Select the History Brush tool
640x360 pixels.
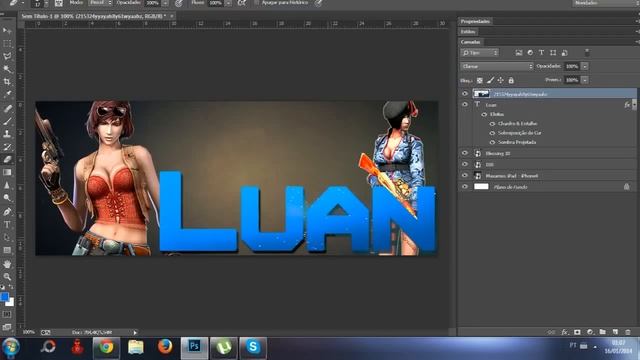[x=7, y=147]
